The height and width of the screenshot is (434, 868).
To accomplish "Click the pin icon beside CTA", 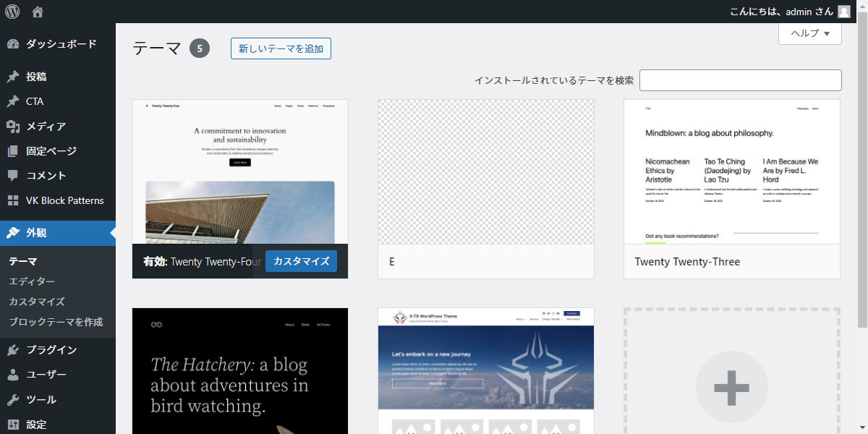I will [x=13, y=101].
